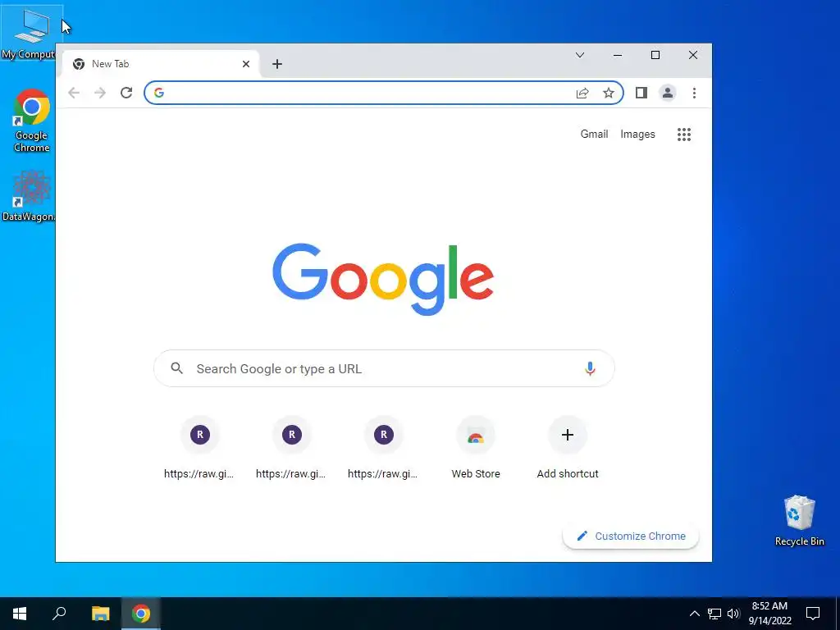This screenshot has width=840, height=630.
Task: Reload the page with the refresh icon
Action: 126,93
